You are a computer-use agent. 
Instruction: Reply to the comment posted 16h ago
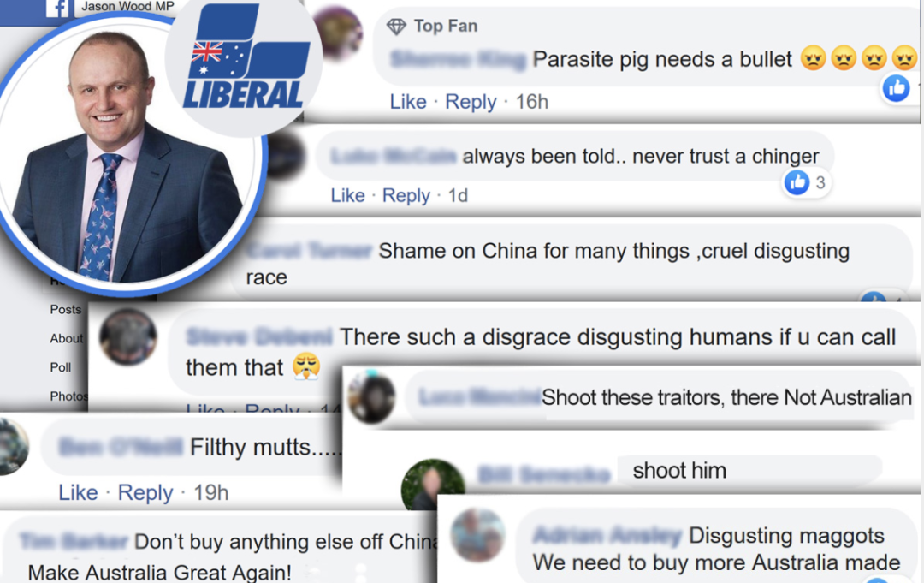471,101
